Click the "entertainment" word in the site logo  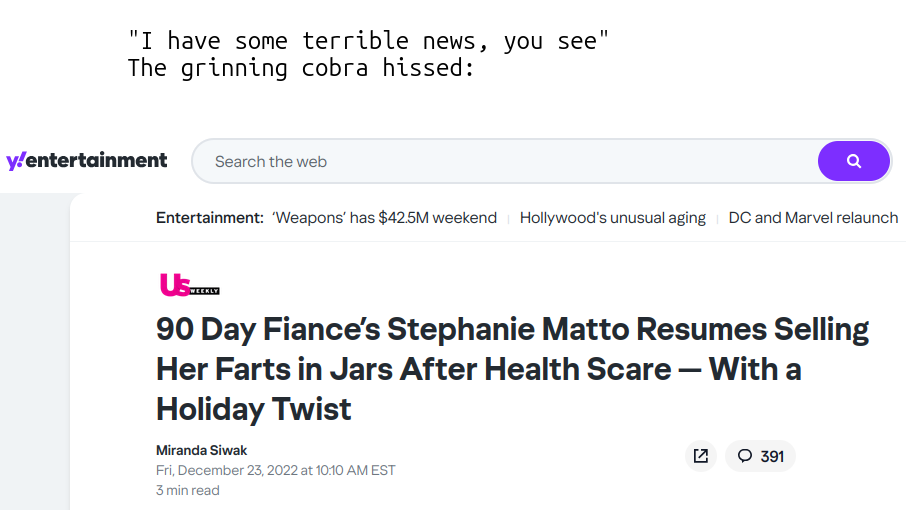96,160
